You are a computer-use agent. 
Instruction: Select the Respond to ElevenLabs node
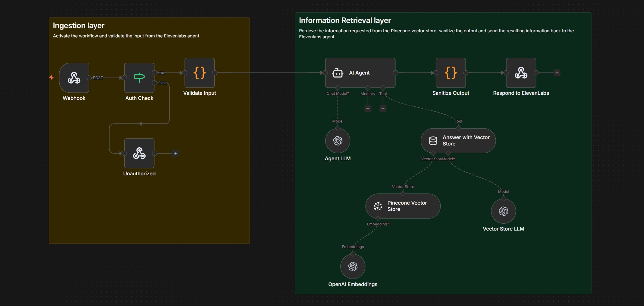521,73
